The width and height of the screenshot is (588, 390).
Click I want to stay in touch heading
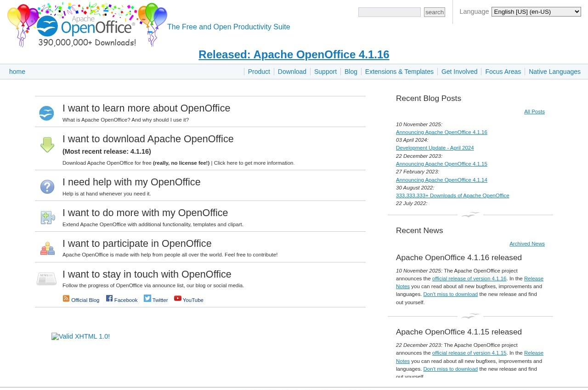click(147, 274)
